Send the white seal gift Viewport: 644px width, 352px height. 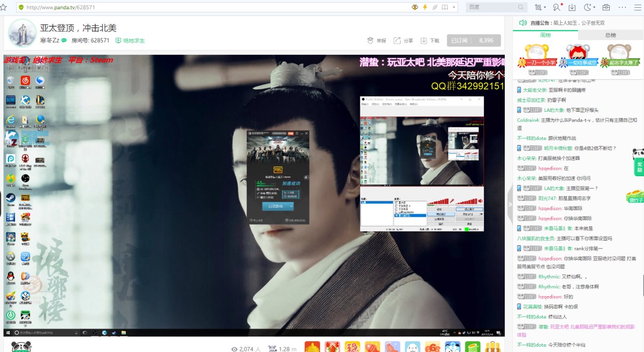(412, 346)
